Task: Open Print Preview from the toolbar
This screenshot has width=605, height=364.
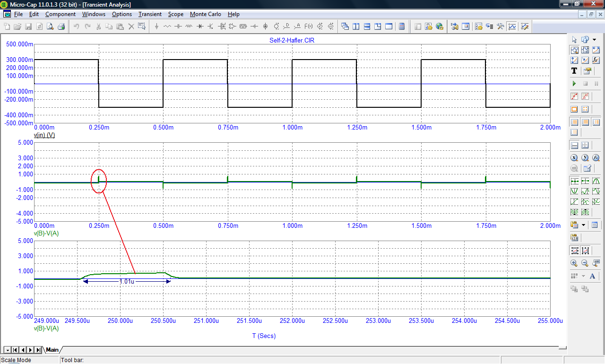Action: click(x=50, y=26)
